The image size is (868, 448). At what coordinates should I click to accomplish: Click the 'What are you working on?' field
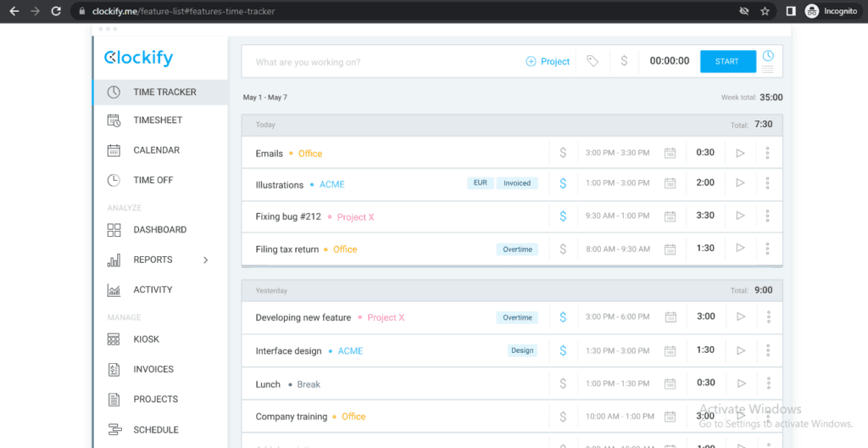tap(381, 62)
